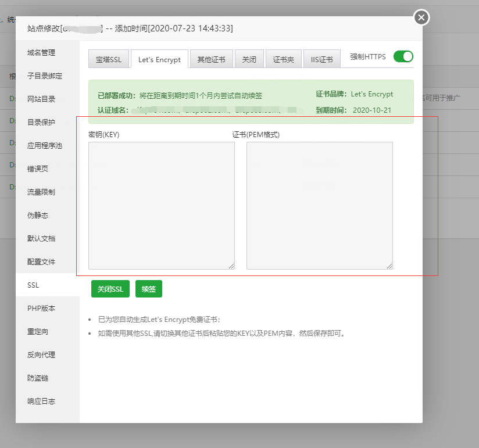Click the note about switching to 其他SSL
Viewport: 479px width, 448px height.
coord(222,333)
